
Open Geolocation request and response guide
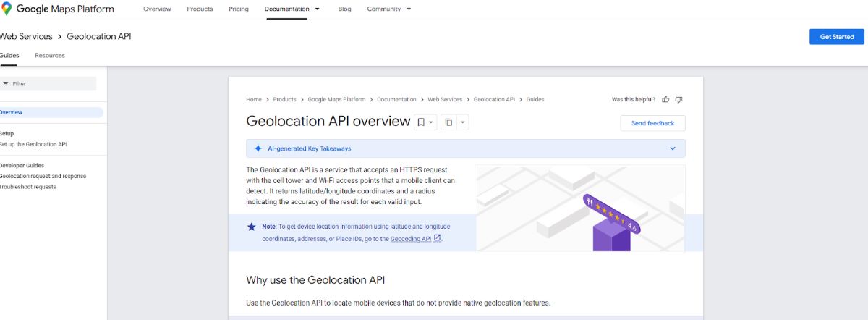click(x=43, y=176)
